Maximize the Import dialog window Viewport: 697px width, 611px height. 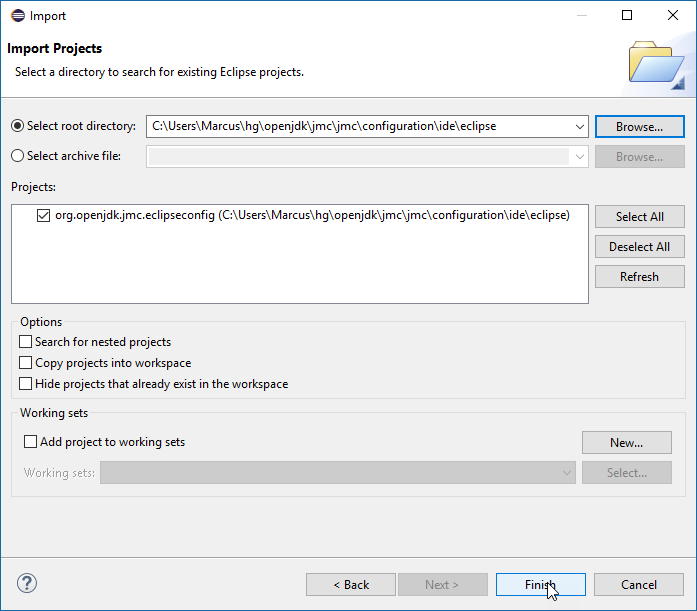click(x=627, y=15)
